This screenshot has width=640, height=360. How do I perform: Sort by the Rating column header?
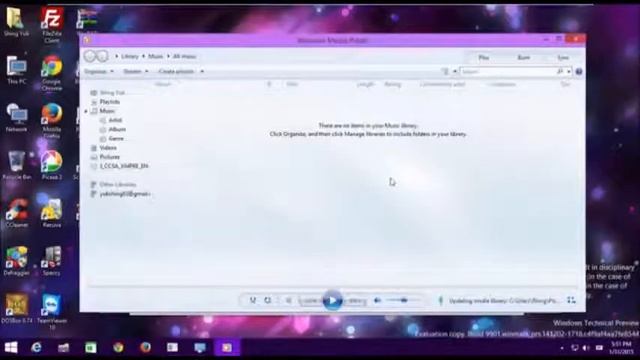point(393,84)
